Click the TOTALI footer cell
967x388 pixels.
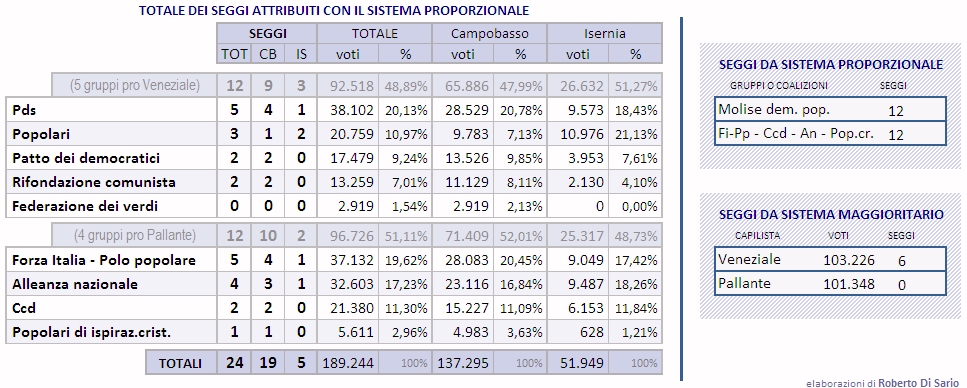181,363
